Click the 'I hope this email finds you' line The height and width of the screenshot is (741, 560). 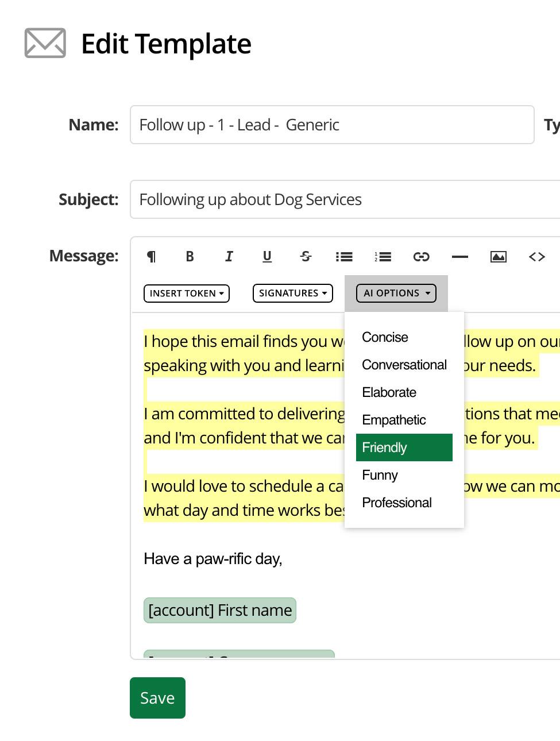point(244,341)
